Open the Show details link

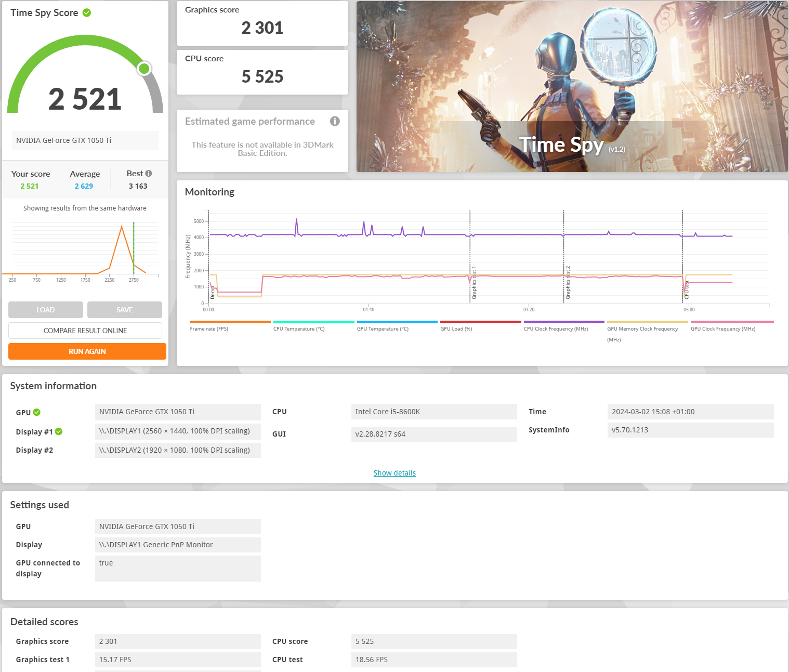pos(394,473)
